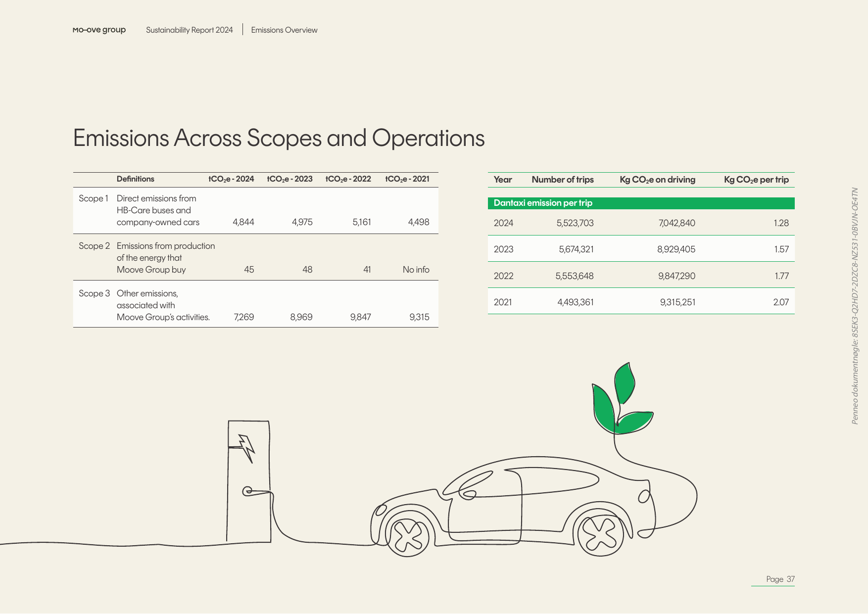This screenshot has height=614, width=868.
Task: Click the 'Scope 3' row label
Action: pyautogui.click(x=94, y=293)
